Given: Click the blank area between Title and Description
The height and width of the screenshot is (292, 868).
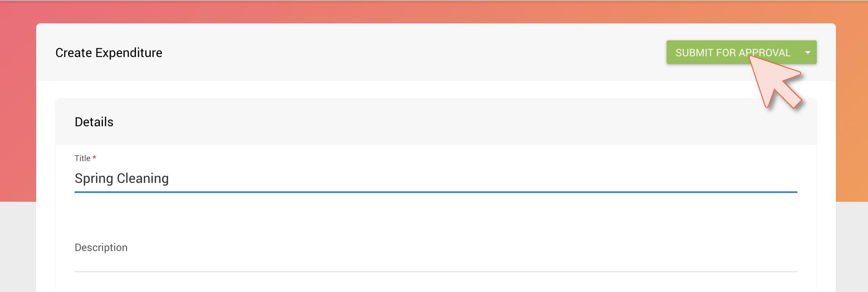Looking at the screenshot, I should click(436, 216).
